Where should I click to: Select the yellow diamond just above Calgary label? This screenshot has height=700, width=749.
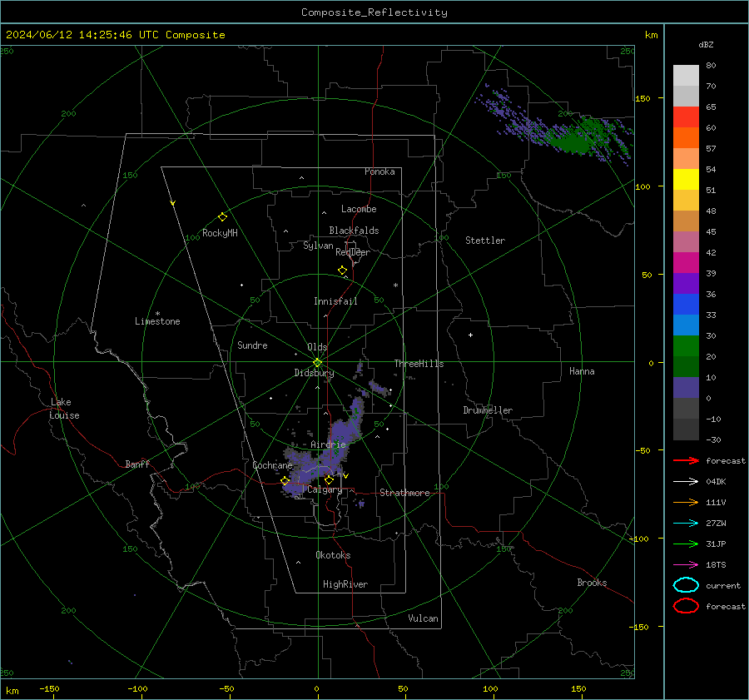coord(329,479)
